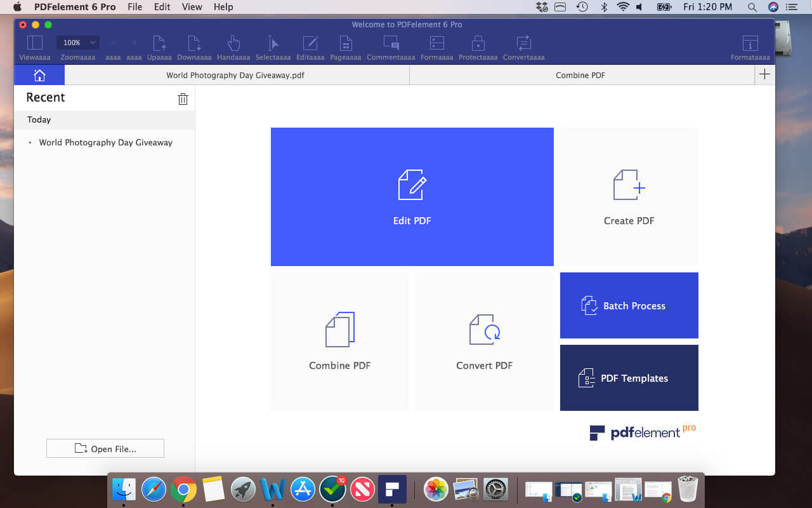Screen dimensions: 812x508
Task: Click the Convert PDF tile
Action: (x=485, y=342)
